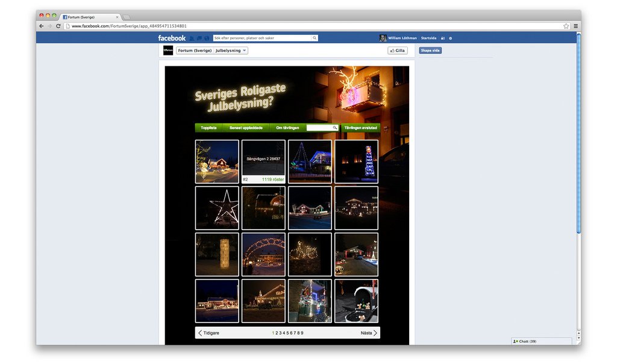The height and width of the screenshot is (364, 617).
Task: Open the messages icon
Action: 199,38
